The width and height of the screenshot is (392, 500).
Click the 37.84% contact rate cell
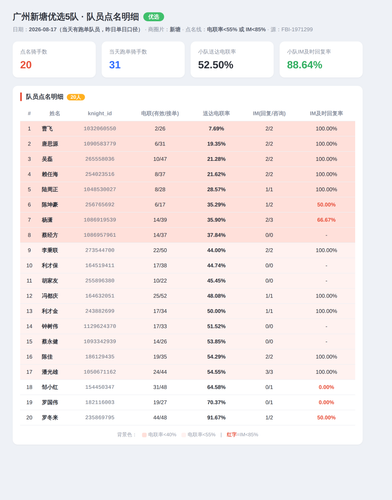[x=216, y=235]
